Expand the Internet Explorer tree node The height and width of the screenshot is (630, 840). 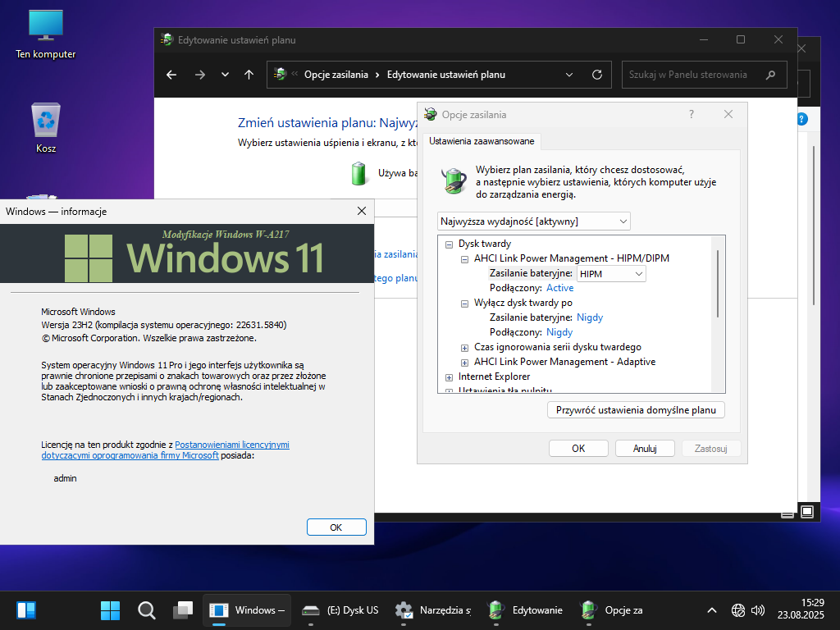pos(450,377)
